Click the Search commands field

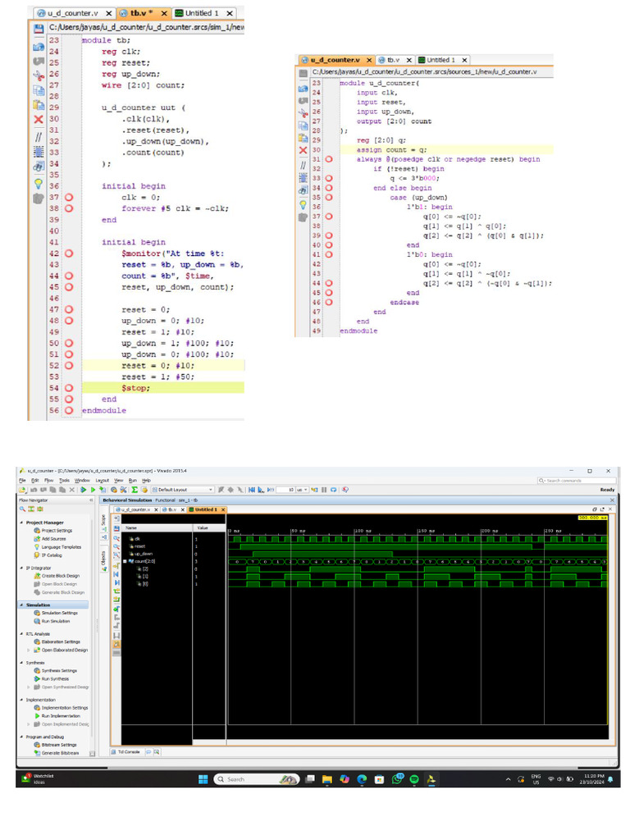click(577, 481)
